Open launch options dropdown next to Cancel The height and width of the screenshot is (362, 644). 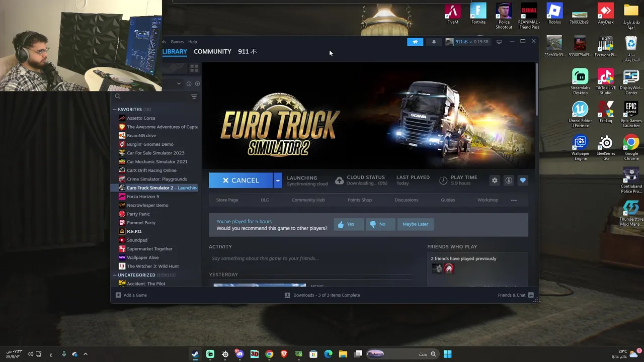[x=278, y=180]
